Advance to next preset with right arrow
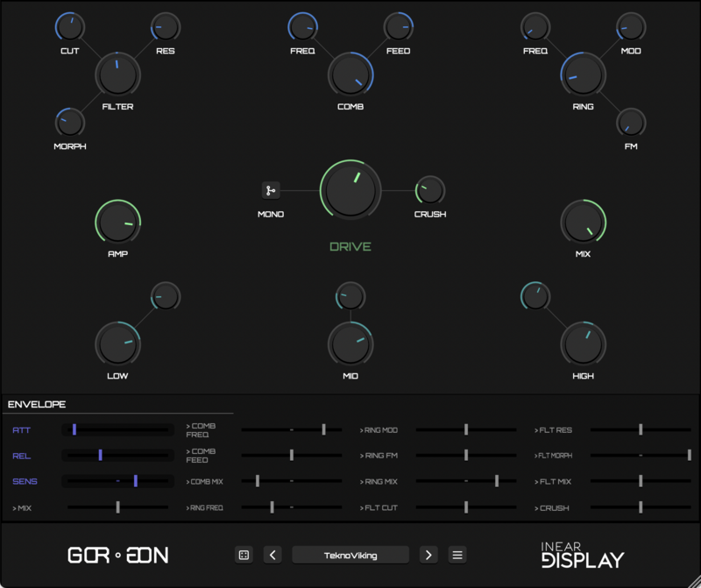 click(428, 555)
